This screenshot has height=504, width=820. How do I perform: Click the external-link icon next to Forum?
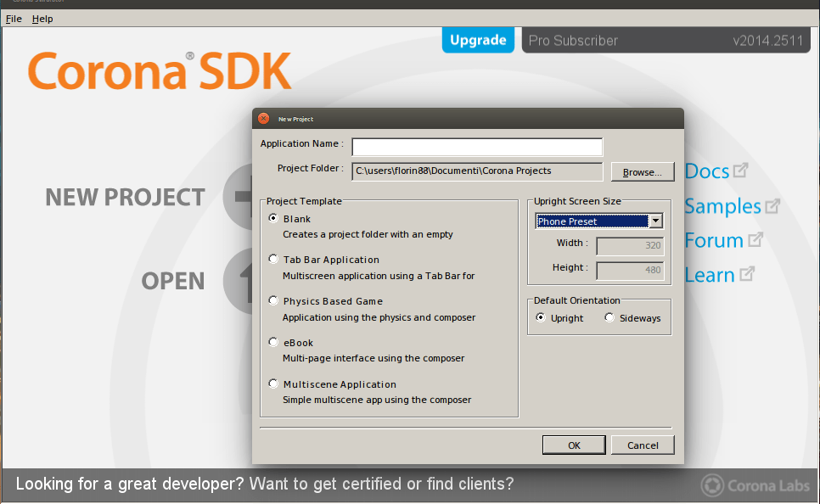[755, 239]
